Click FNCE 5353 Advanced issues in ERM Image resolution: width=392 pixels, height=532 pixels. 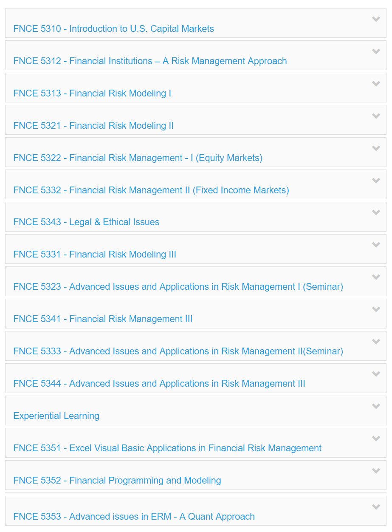[x=134, y=517]
